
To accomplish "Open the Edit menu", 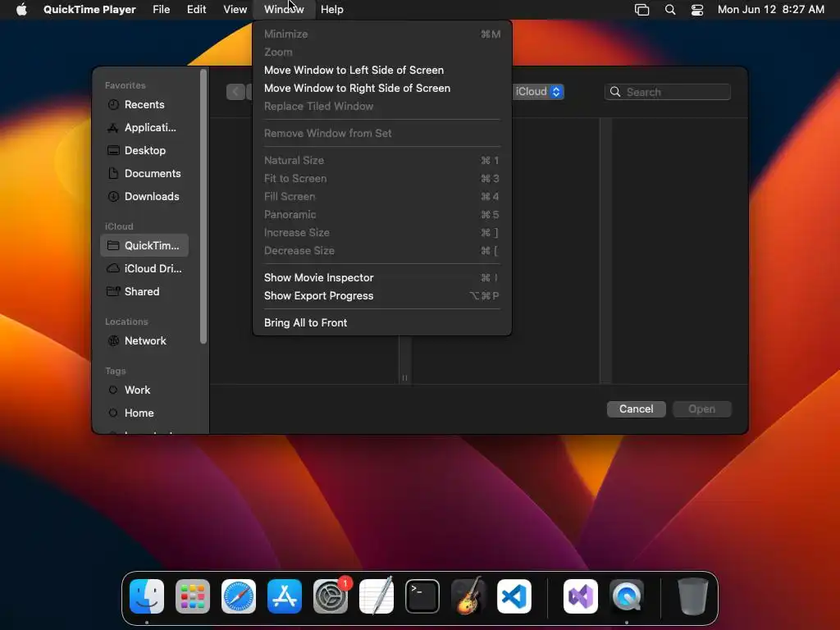I will pos(197,9).
